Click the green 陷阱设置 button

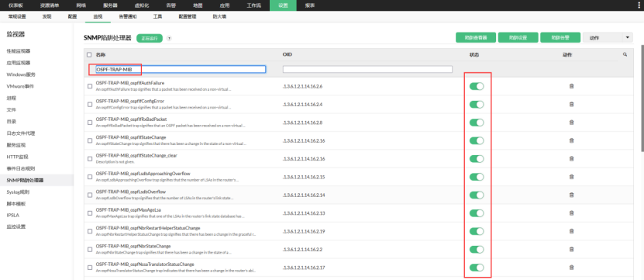pyautogui.click(x=518, y=37)
